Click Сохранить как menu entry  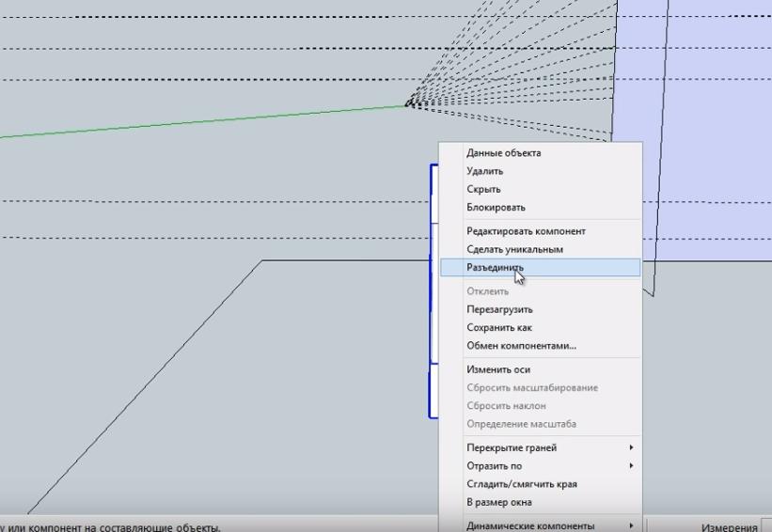pyautogui.click(x=498, y=327)
